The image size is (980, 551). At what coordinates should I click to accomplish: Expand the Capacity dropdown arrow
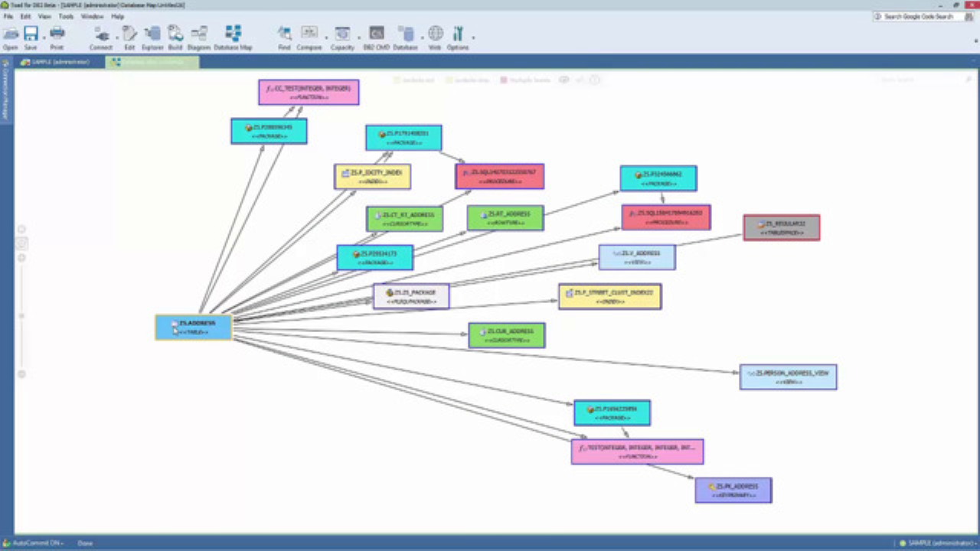358,37
